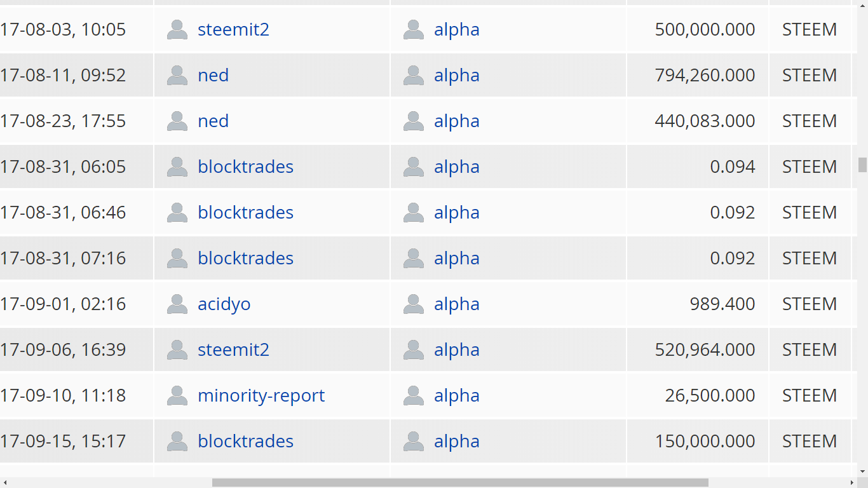The image size is (868, 488).
Task: Open the minority-report account link
Action: [261, 395]
